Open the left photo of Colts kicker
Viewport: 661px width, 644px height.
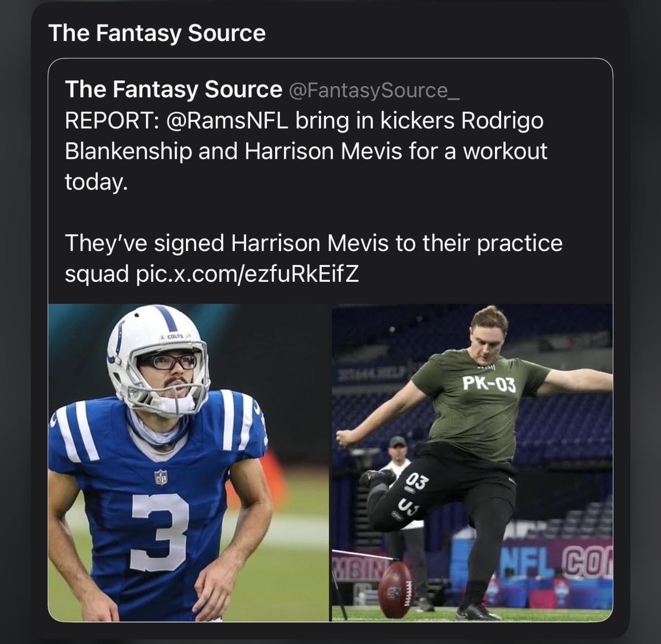pyautogui.click(x=189, y=462)
